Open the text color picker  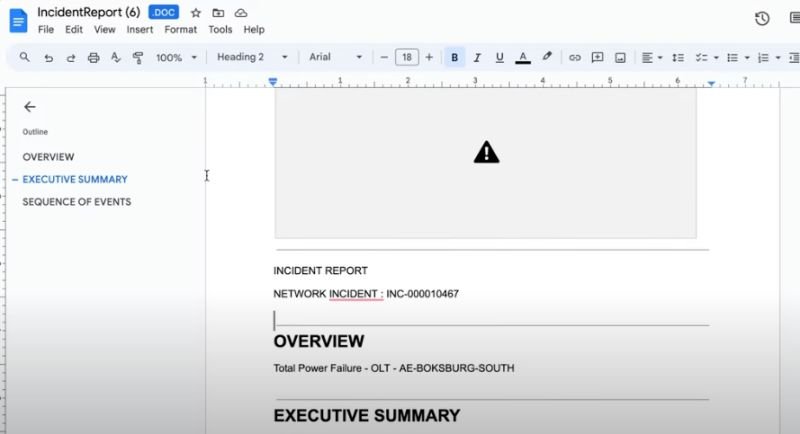(x=523, y=58)
